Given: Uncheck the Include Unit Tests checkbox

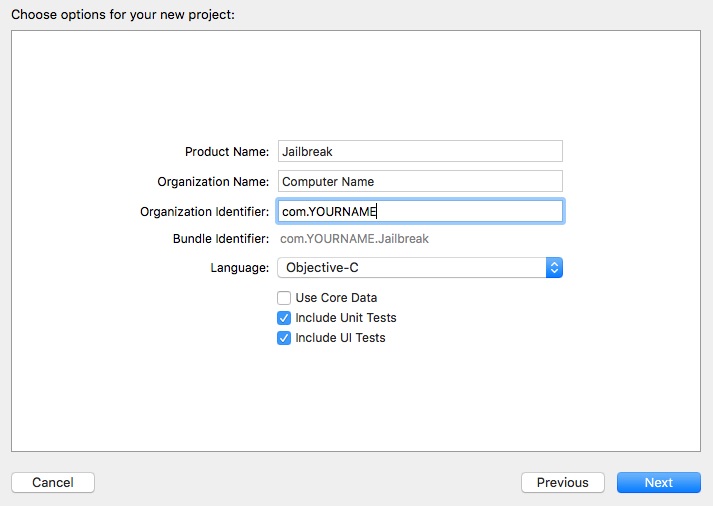Looking at the screenshot, I should [284, 318].
